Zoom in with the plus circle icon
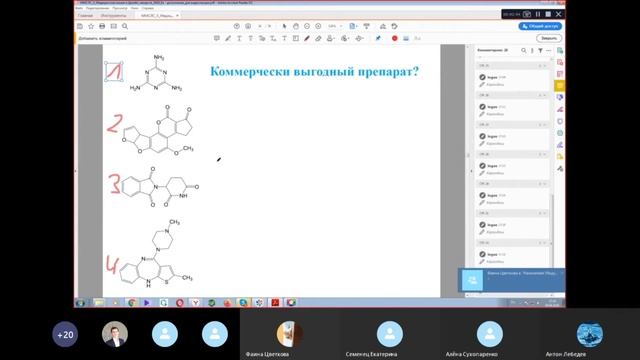This screenshot has width=640, height=360. pos(318,26)
